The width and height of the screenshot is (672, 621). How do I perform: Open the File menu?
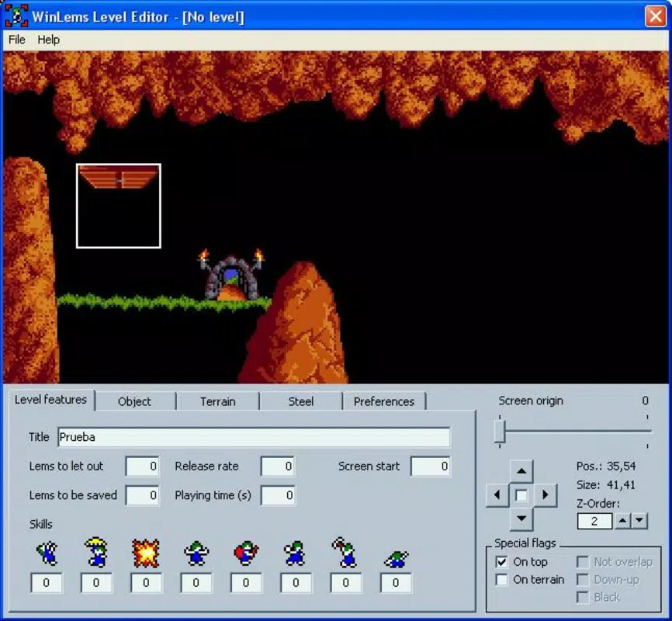tap(17, 40)
